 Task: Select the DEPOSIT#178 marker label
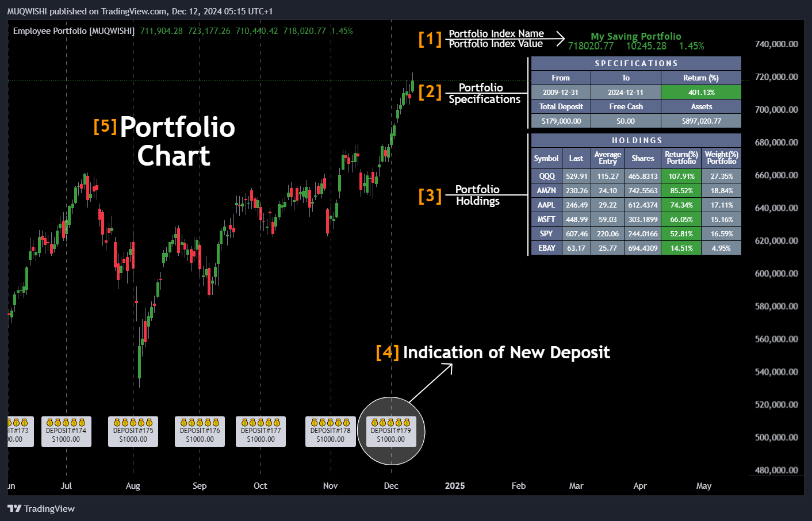(330, 431)
